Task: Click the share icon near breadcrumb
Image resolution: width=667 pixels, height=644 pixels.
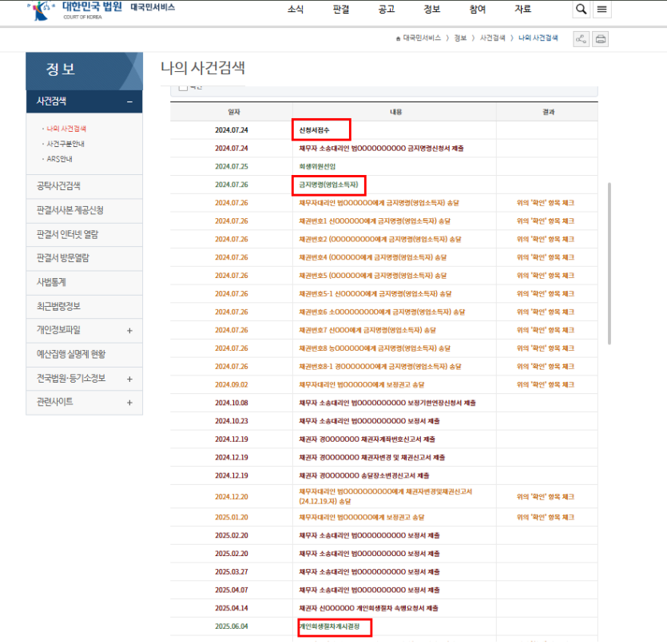Action: (582, 39)
